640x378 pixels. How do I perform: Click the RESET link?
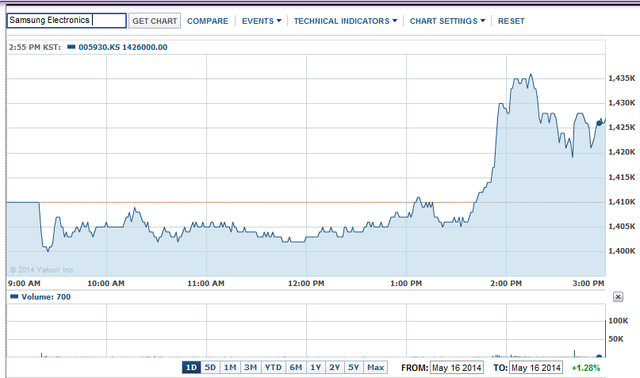click(511, 21)
